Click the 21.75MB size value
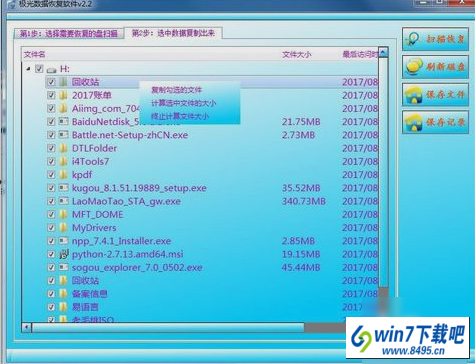The height and width of the screenshot is (364, 475). coord(301,122)
